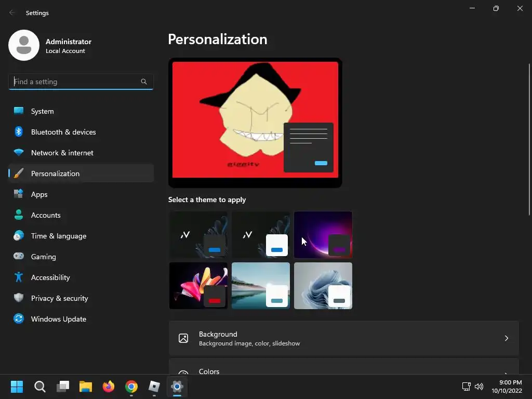Open the System settings category
Screen dimensions: 532x399
point(81,111)
